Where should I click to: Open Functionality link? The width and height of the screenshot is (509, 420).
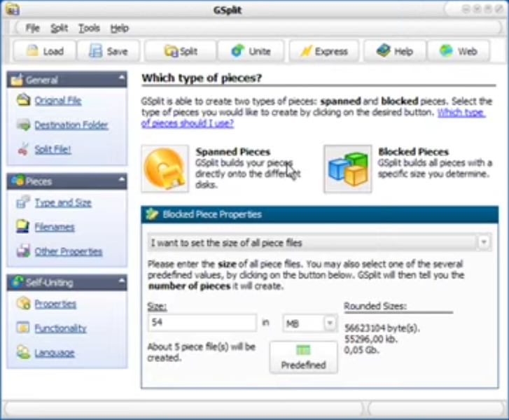point(61,328)
